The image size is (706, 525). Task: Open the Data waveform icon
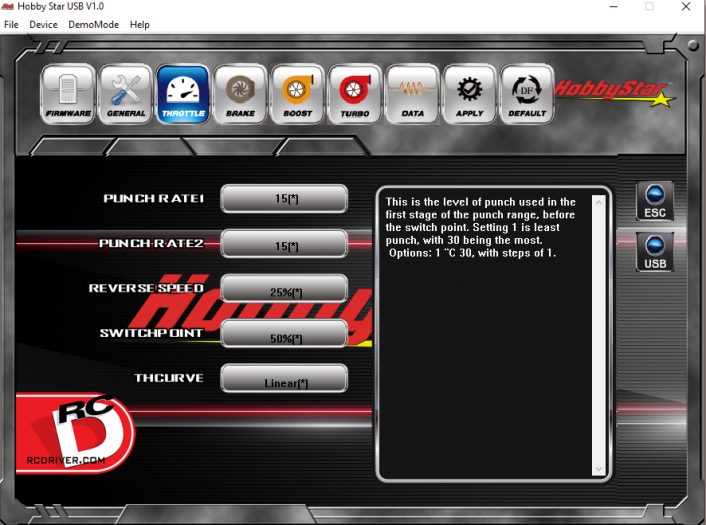coord(412,95)
